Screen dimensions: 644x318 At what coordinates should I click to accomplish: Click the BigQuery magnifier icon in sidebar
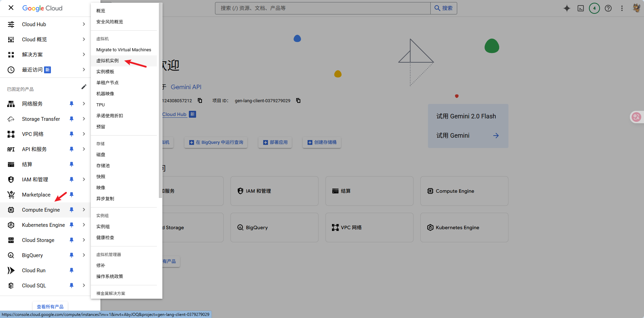coord(11,255)
